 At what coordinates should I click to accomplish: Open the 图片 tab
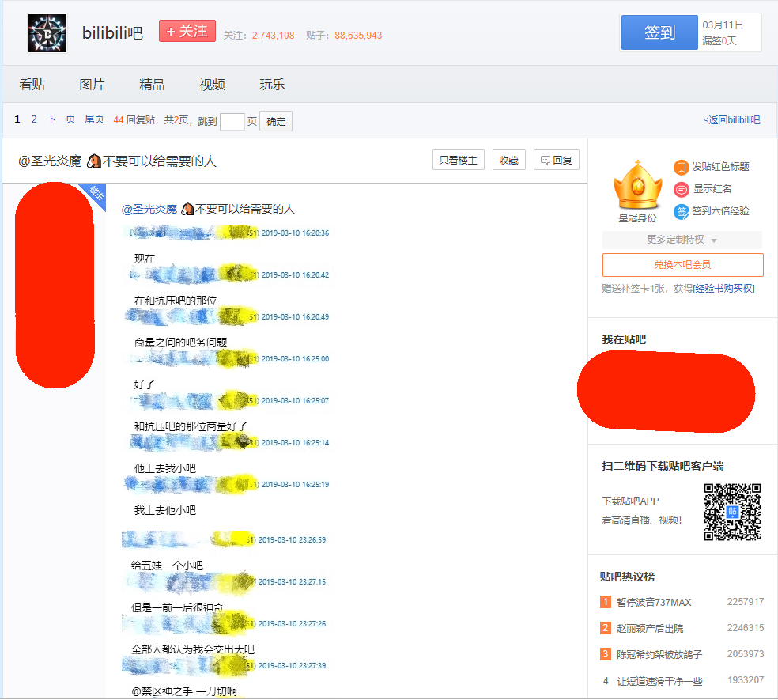tap(92, 85)
